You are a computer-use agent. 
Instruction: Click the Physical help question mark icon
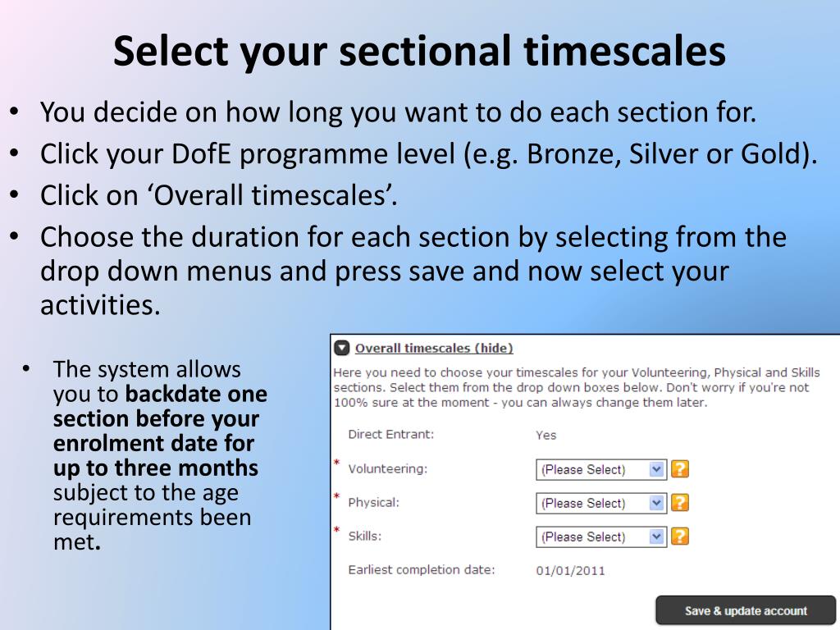click(680, 503)
